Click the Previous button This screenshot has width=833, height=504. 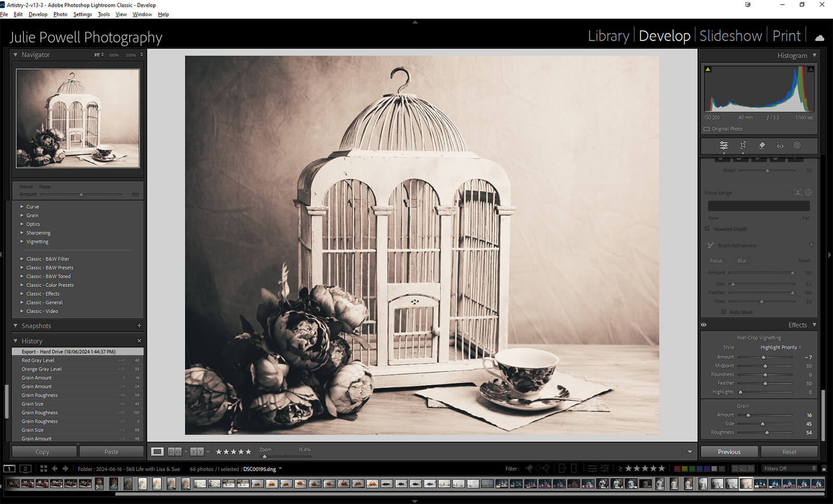pyautogui.click(x=729, y=451)
